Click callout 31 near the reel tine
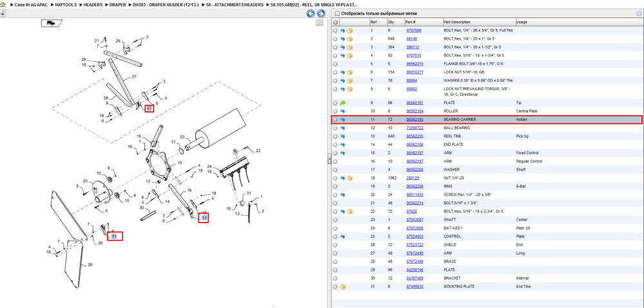Viewport: 644px width, 308px height. pyautogui.click(x=249, y=193)
